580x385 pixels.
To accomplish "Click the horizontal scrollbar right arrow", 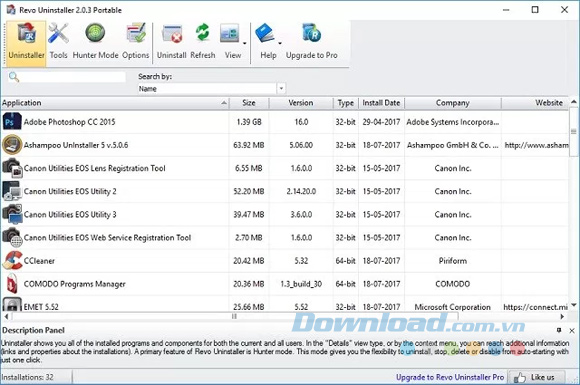I will click(x=562, y=317).
